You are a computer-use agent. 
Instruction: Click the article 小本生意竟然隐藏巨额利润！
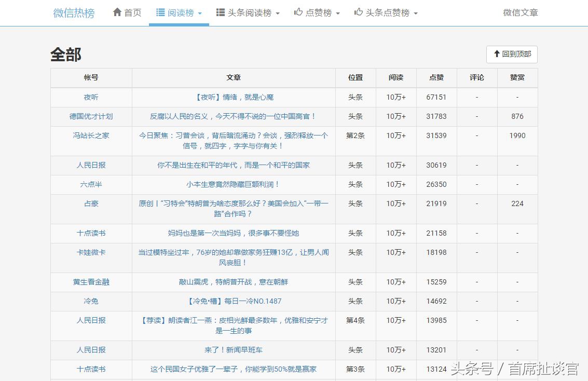point(234,184)
